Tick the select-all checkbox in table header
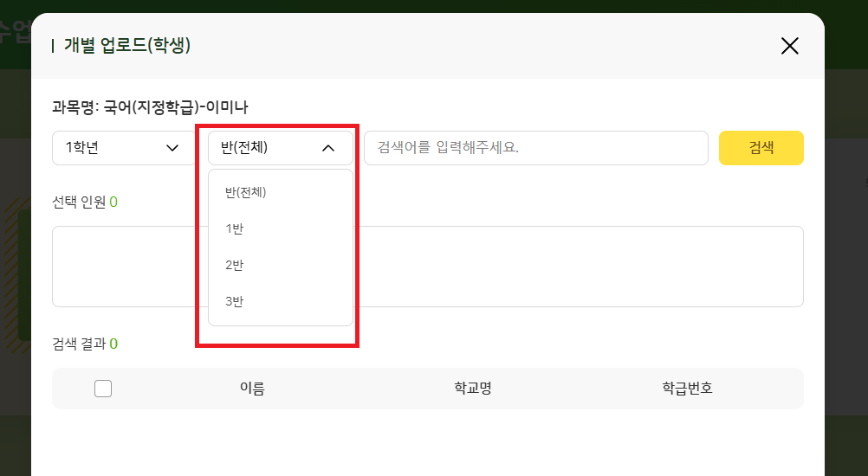This screenshot has height=476, width=868. click(x=103, y=389)
